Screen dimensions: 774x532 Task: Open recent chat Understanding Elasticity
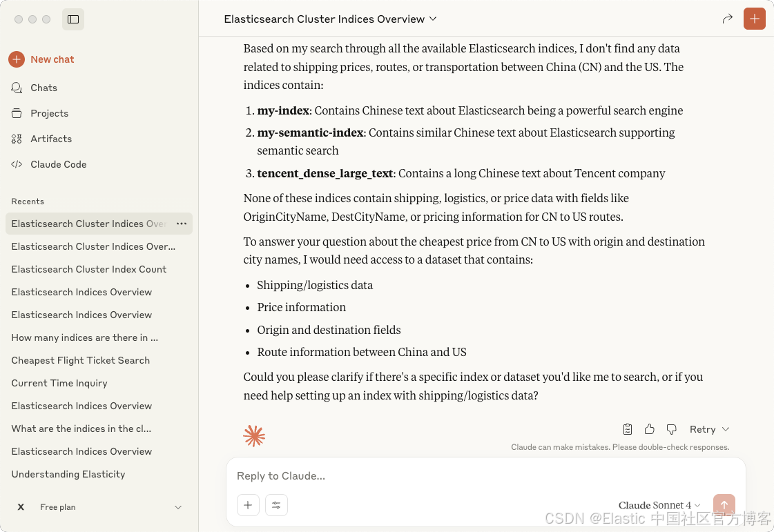click(x=68, y=474)
